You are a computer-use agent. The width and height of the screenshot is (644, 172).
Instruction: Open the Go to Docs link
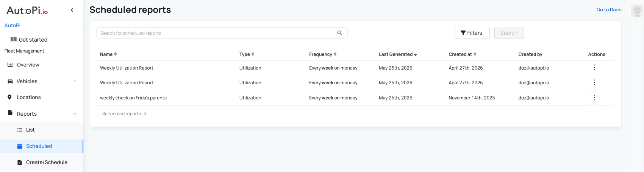609,10
